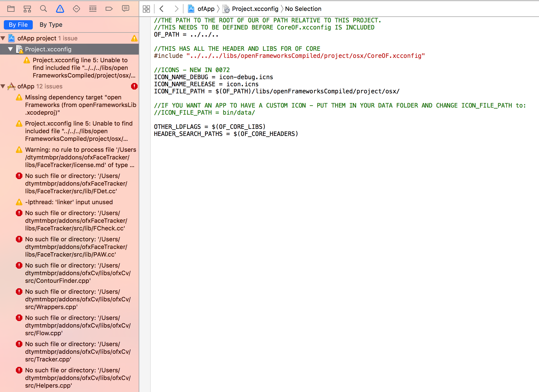This screenshot has width=539, height=392.
Task: Open the Find navigator magnifier icon
Action: point(43,9)
